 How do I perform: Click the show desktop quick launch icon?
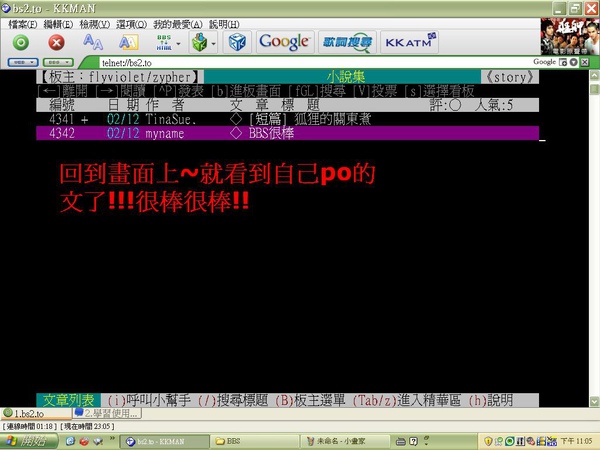(98, 441)
